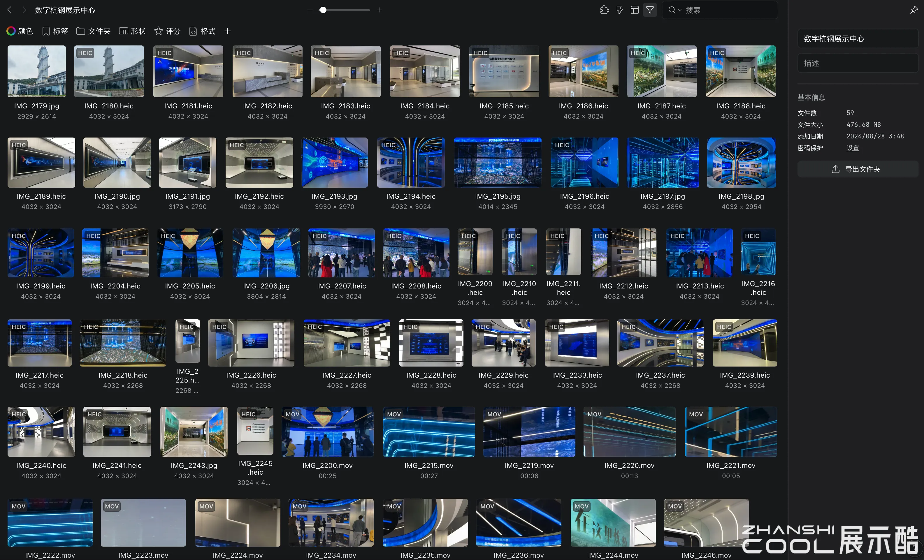Image resolution: width=924 pixels, height=560 pixels.
Task: Select thumbnail IMG_2199.heic
Action: pos(41,253)
